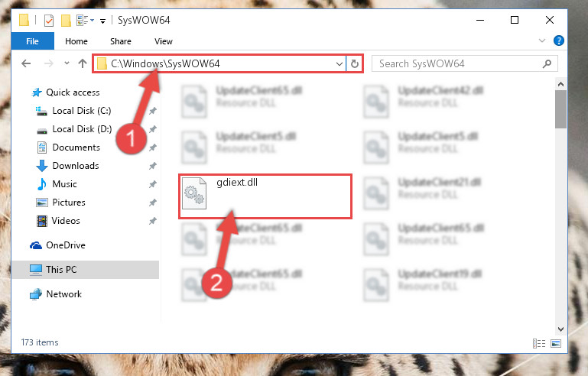Click the search magnifier icon
The image size is (588, 376).
[547, 63]
